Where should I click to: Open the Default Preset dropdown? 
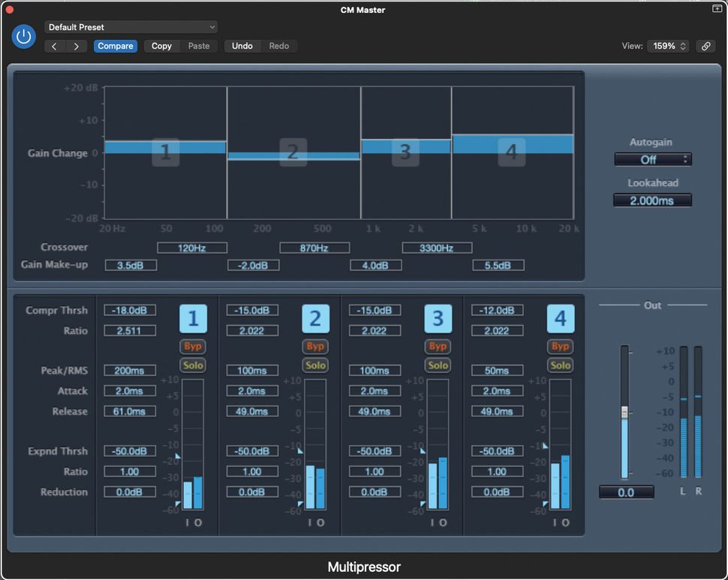pyautogui.click(x=131, y=26)
